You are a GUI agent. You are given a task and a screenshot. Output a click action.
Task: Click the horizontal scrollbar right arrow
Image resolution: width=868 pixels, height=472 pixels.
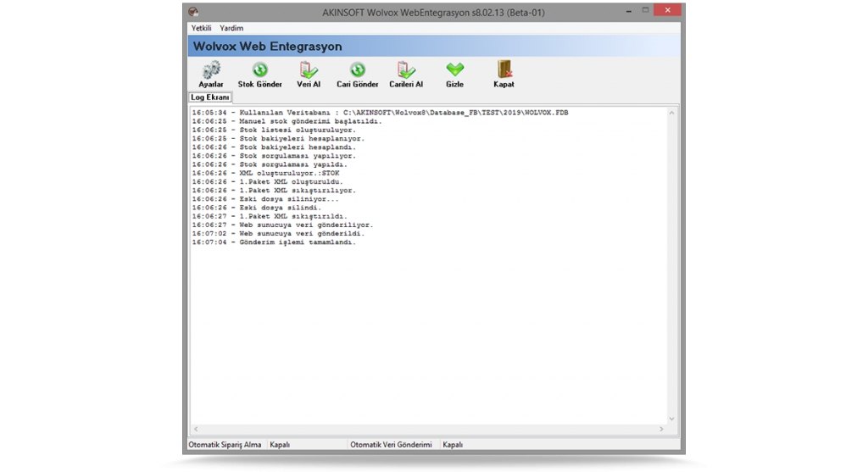coord(661,429)
